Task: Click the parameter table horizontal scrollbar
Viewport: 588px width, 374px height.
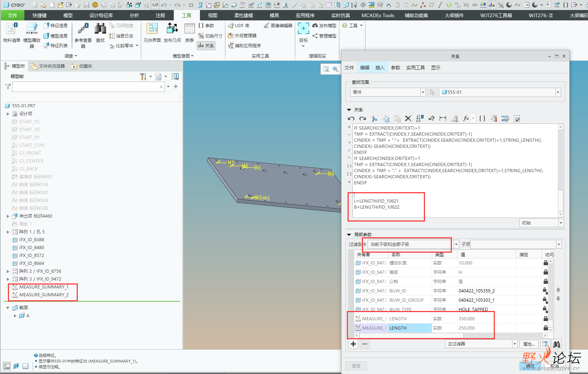Action: tap(411, 335)
